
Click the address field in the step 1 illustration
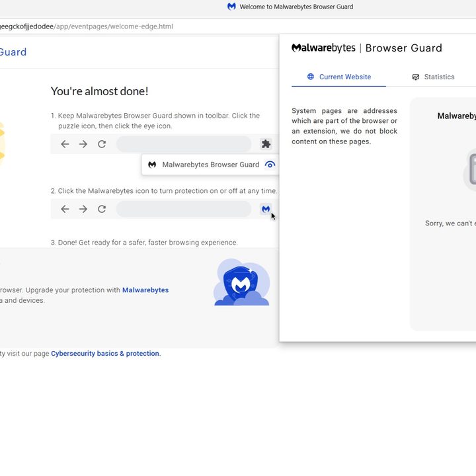point(184,144)
